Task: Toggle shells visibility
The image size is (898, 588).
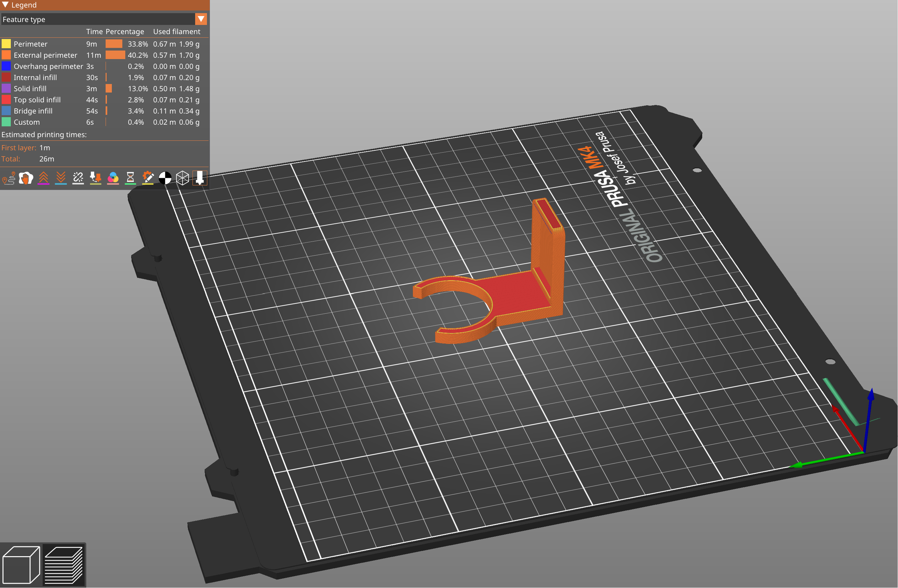Action: [x=182, y=178]
